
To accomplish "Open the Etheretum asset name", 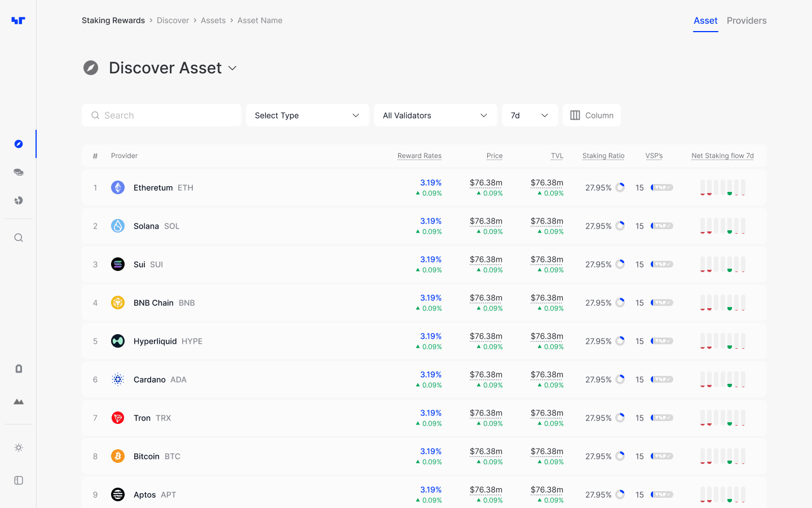I will (x=153, y=187).
